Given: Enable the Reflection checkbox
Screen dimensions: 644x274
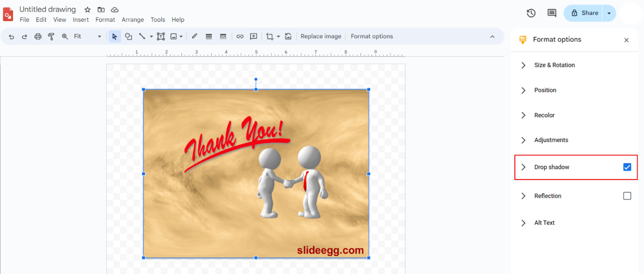Looking at the screenshot, I should [x=627, y=196].
